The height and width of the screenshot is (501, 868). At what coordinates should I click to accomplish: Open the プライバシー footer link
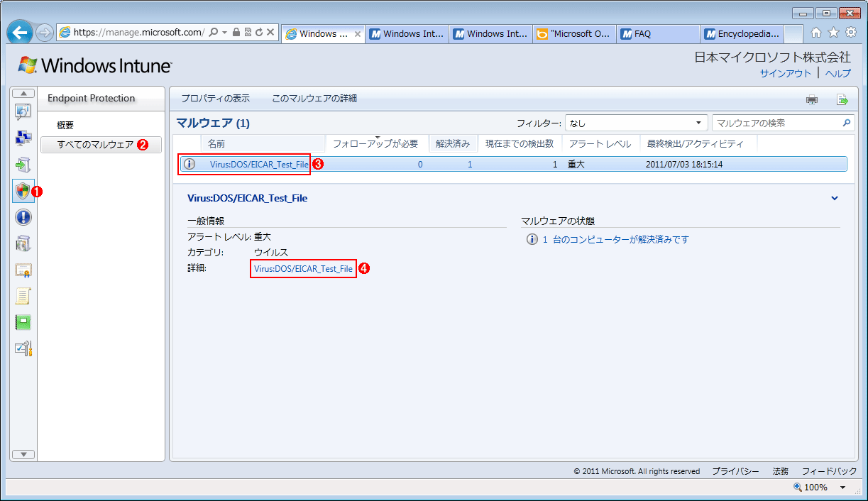coord(735,471)
